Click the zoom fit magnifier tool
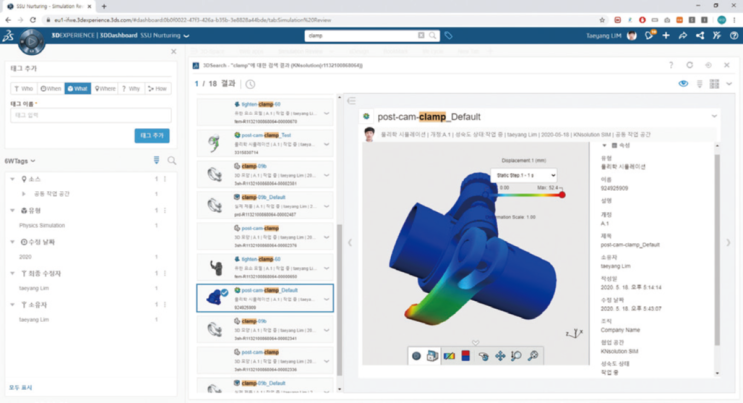 point(533,356)
